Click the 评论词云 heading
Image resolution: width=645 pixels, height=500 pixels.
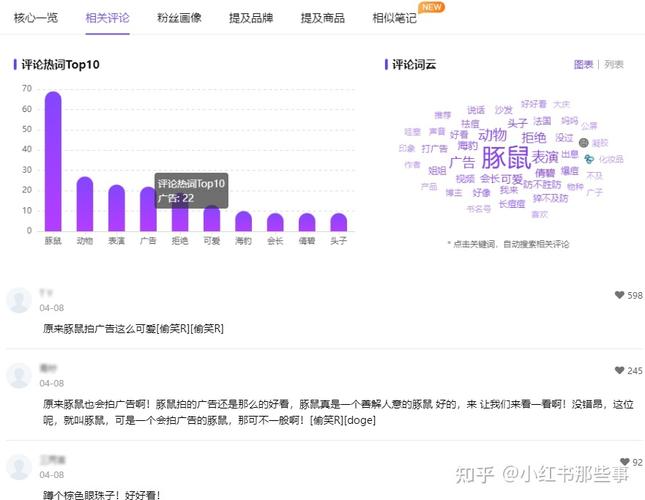(x=414, y=65)
